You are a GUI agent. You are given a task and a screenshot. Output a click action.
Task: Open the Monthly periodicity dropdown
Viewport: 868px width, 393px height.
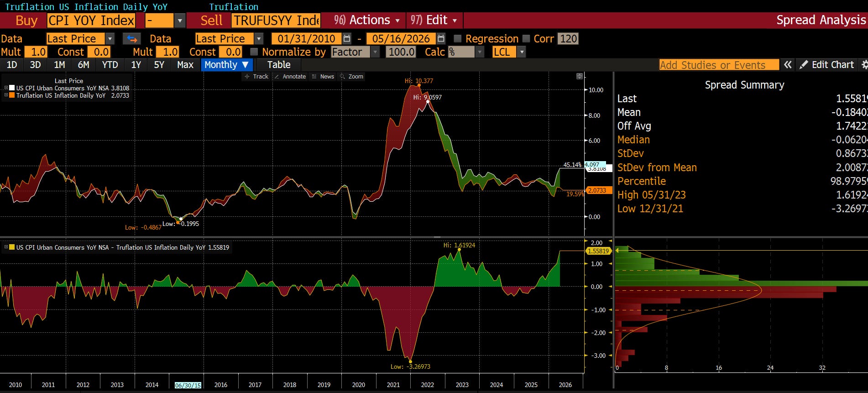click(x=226, y=65)
